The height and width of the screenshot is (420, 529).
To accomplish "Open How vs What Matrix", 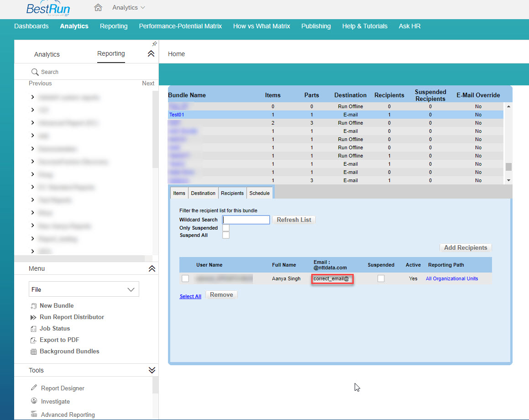I will click(262, 26).
